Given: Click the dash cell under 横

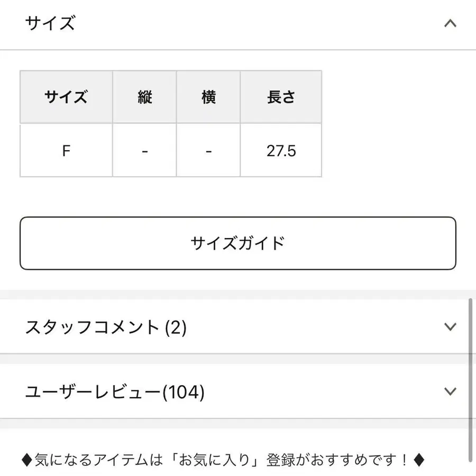Looking at the screenshot, I should [208, 151].
